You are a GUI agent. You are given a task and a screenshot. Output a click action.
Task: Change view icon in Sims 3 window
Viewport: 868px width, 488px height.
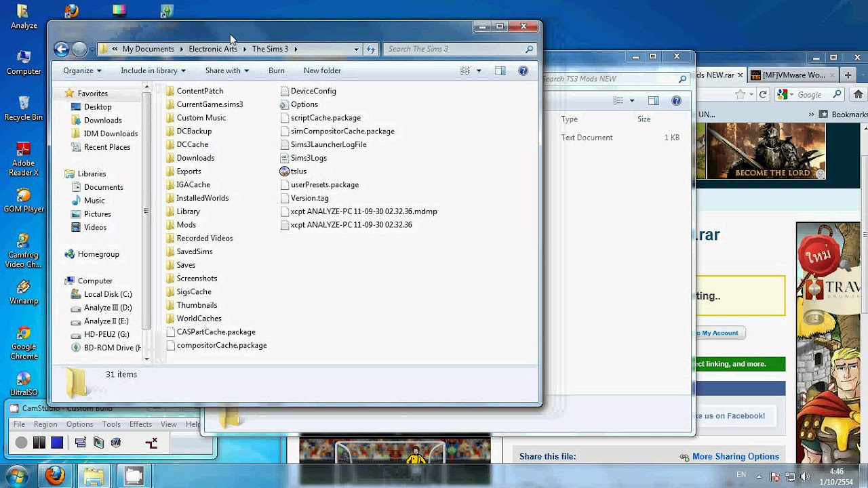[465, 70]
